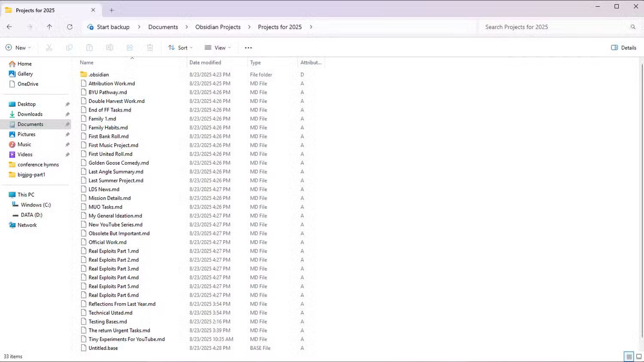Viewport: 644px width, 362px height.
Task: Toggle the Details pane
Action: click(623, 48)
